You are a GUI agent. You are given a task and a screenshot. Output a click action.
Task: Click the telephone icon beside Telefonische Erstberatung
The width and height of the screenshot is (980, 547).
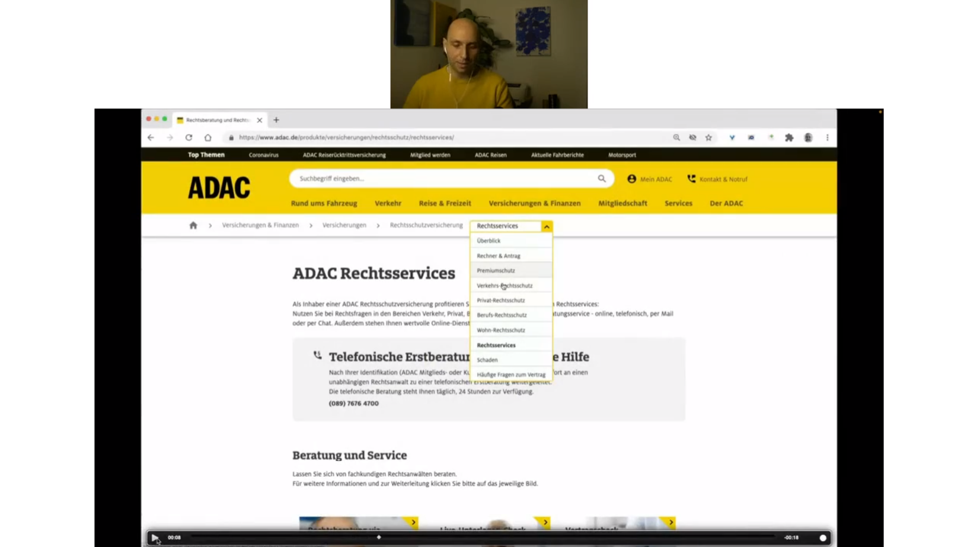click(318, 355)
